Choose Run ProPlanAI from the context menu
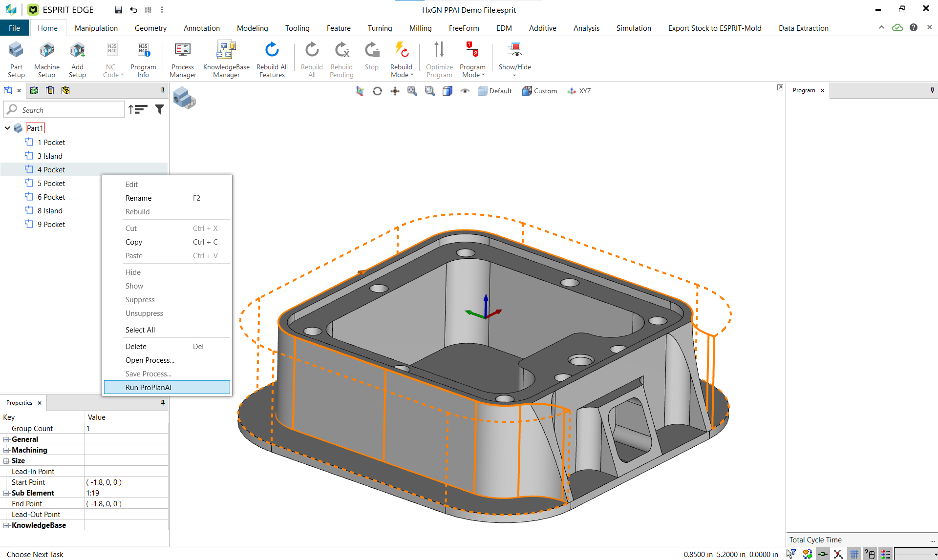Image resolution: width=938 pixels, height=560 pixels. point(149,387)
